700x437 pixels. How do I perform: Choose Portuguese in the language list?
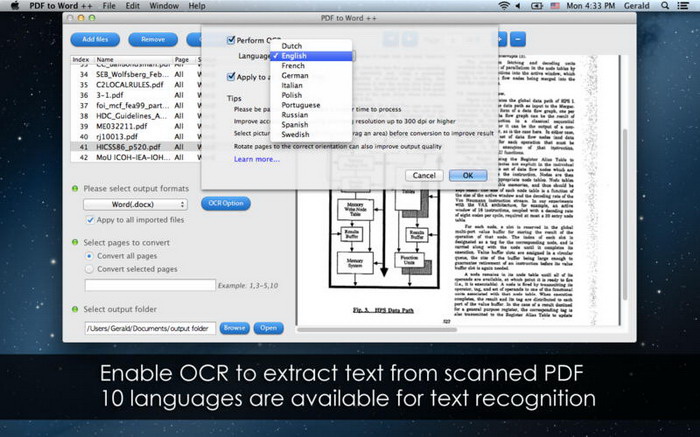(x=311, y=105)
